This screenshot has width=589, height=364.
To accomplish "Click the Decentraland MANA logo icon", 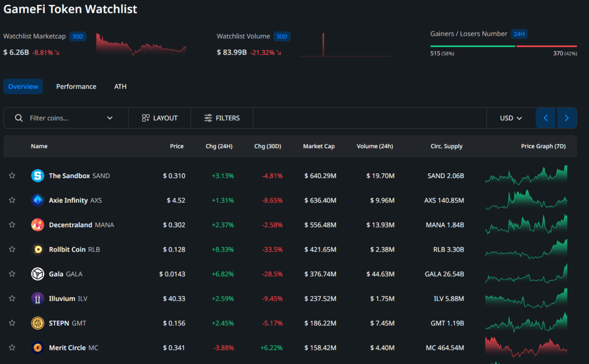I will click(x=38, y=225).
